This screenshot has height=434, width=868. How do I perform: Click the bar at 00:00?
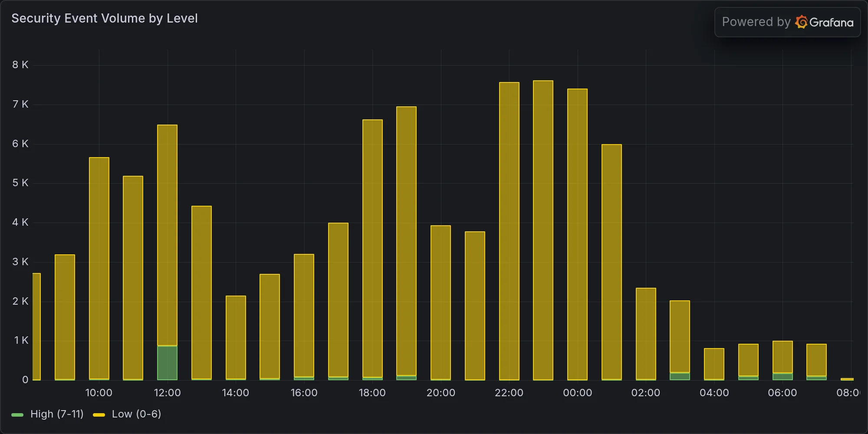point(577,234)
